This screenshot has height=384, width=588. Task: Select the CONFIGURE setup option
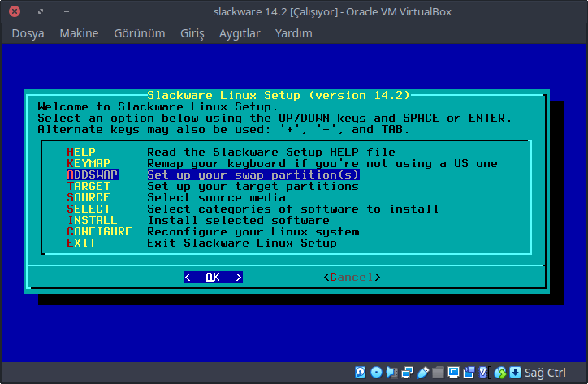(x=99, y=231)
